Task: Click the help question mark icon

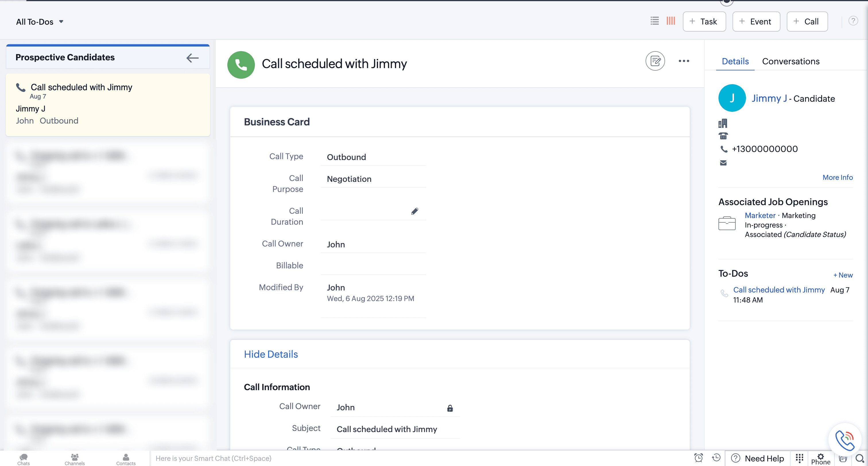Action: [853, 21]
